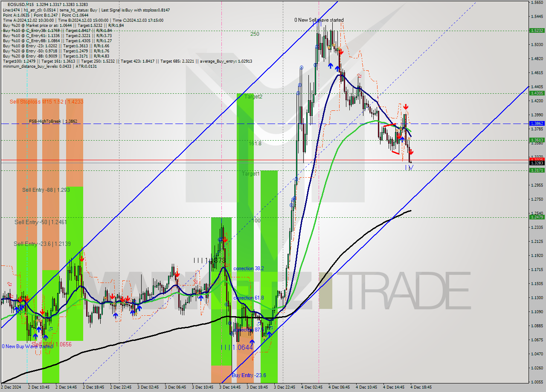Click the green 1.4306 price tag
This screenshot has height=392, width=546.
(x=536, y=93)
